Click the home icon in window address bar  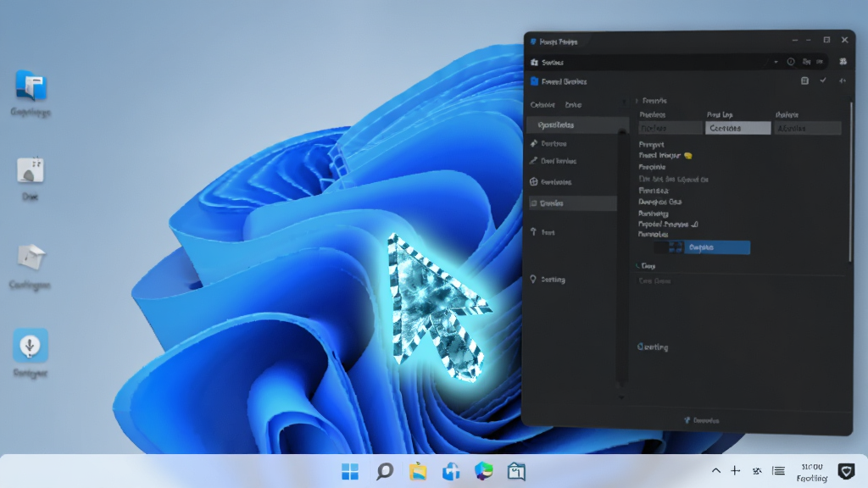pyautogui.click(x=534, y=63)
